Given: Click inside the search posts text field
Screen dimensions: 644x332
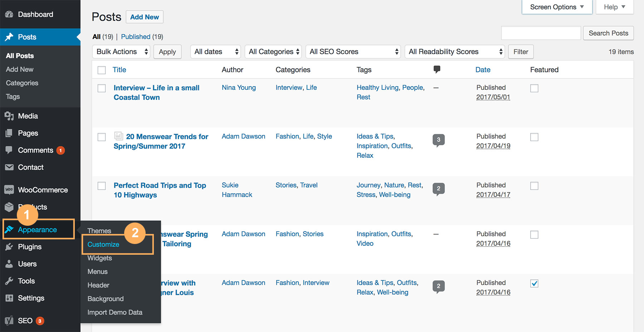Looking at the screenshot, I should click(541, 33).
